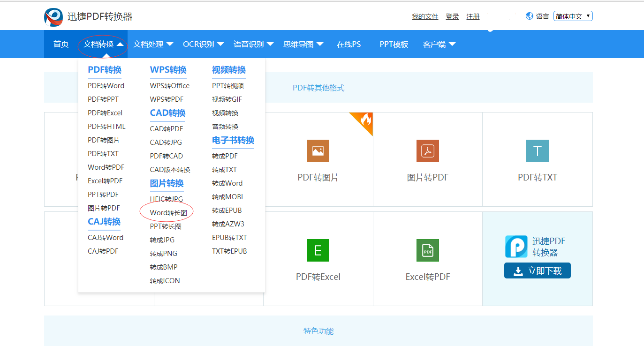Viewport: 644px width, 353px height.
Task: Select WPS转PDF in the menu
Action: [167, 99]
